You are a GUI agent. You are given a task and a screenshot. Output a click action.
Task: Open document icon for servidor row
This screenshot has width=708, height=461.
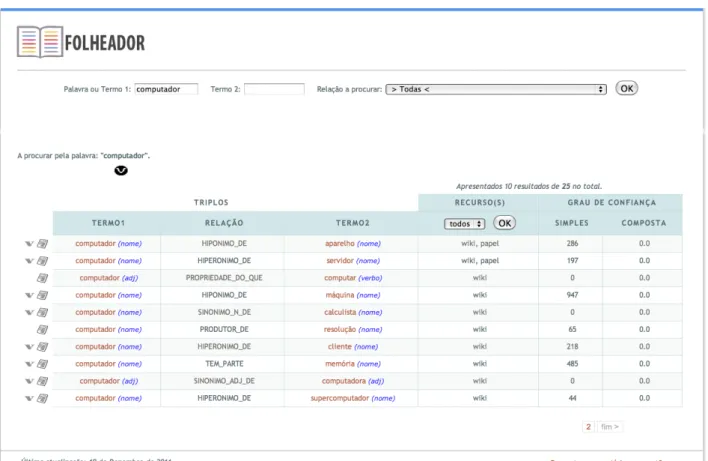tap(42, 261)
